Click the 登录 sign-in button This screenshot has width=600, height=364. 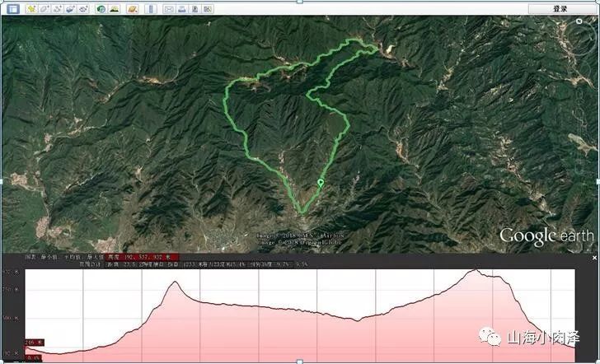tap(560, 9)
